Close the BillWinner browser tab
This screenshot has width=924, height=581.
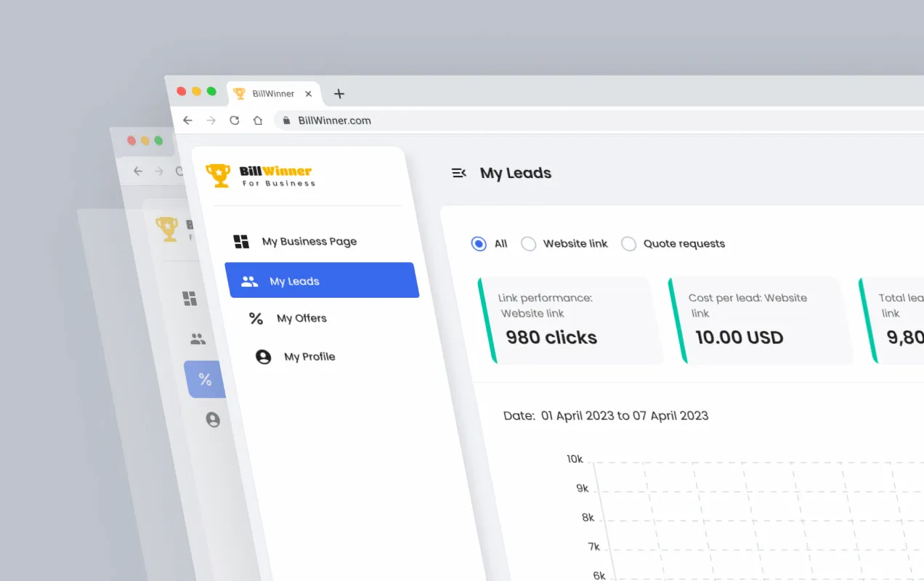click(309, 94)
